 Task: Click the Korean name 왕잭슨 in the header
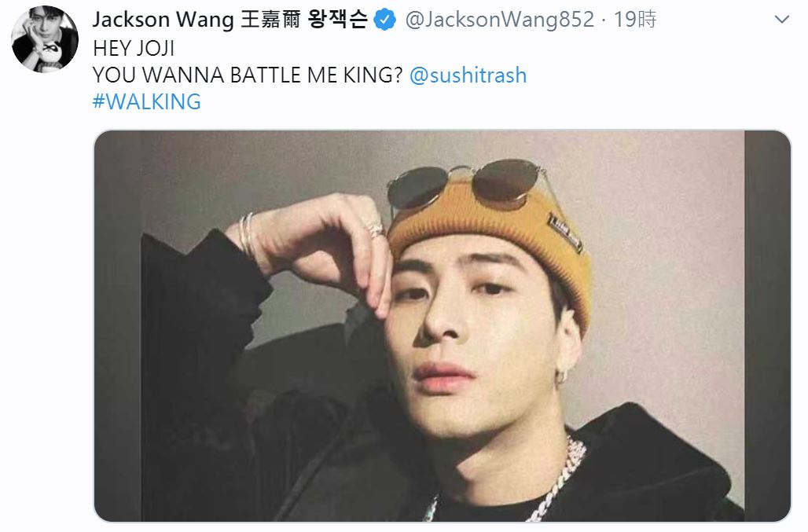point(337,20)
